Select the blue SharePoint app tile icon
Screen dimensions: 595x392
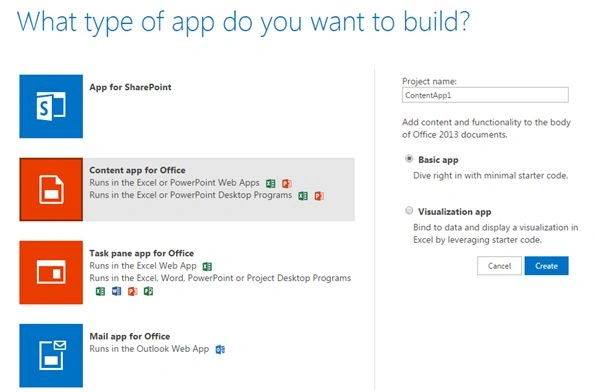tap(51, 106)
